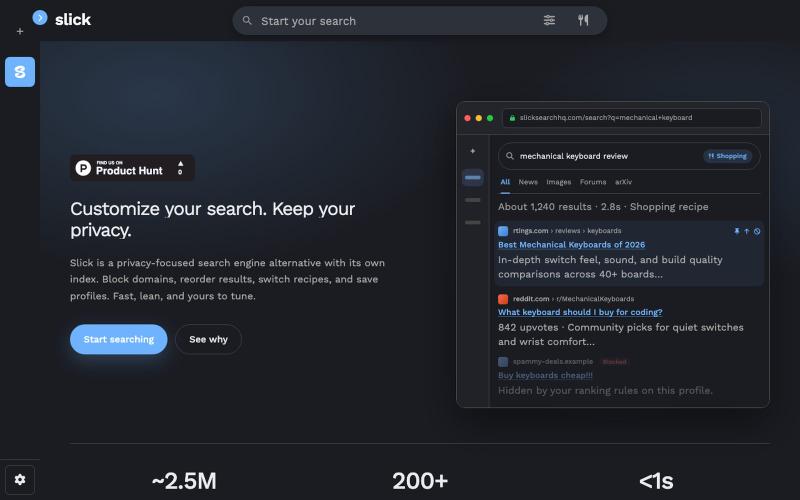Click the magnifier icon in the top search bar
800x500 pixels.
point(247,20)
